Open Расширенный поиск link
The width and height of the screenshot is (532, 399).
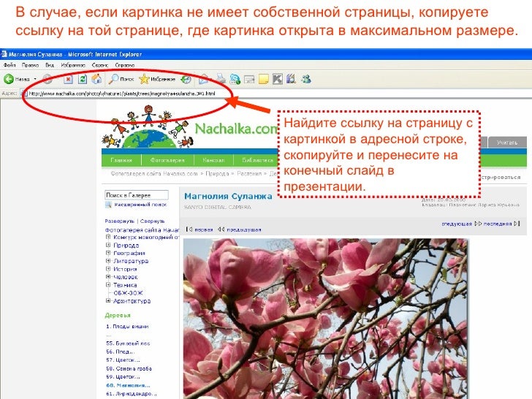140,205
